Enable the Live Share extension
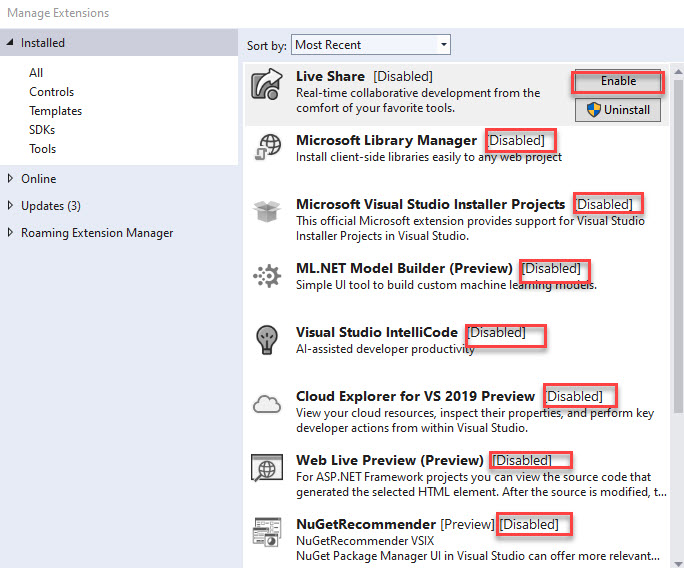Viewport: 684px width, 568px height. click(x=618, y=81)
